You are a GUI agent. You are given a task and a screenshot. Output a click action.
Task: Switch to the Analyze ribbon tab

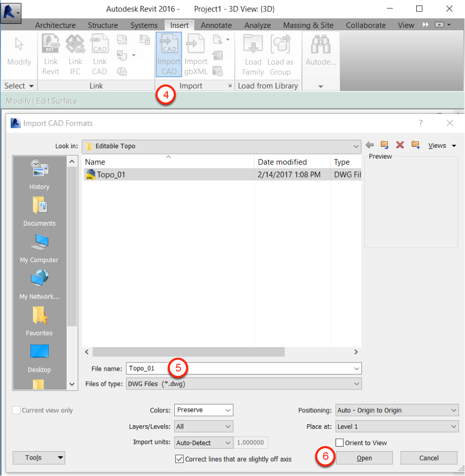point(257,25)
